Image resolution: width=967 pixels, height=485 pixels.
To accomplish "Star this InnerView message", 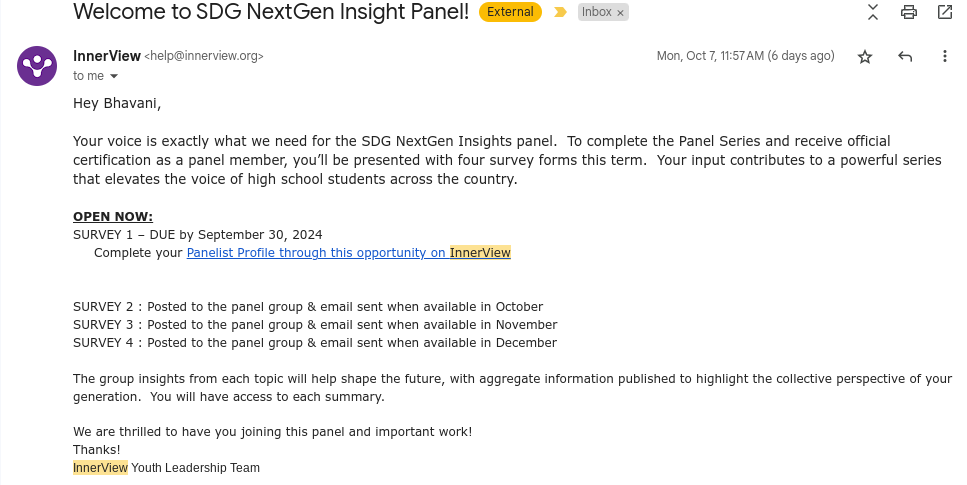I will 865,57.
